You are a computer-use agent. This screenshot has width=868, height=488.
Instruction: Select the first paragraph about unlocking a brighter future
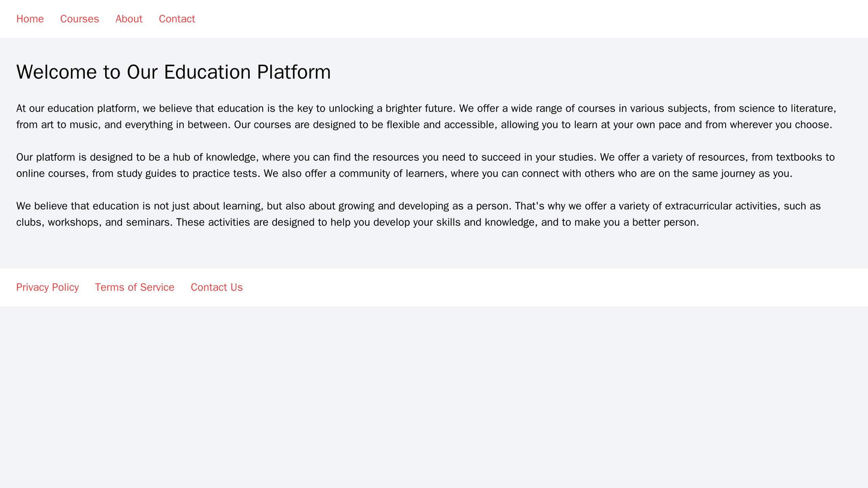click(432, 115)
